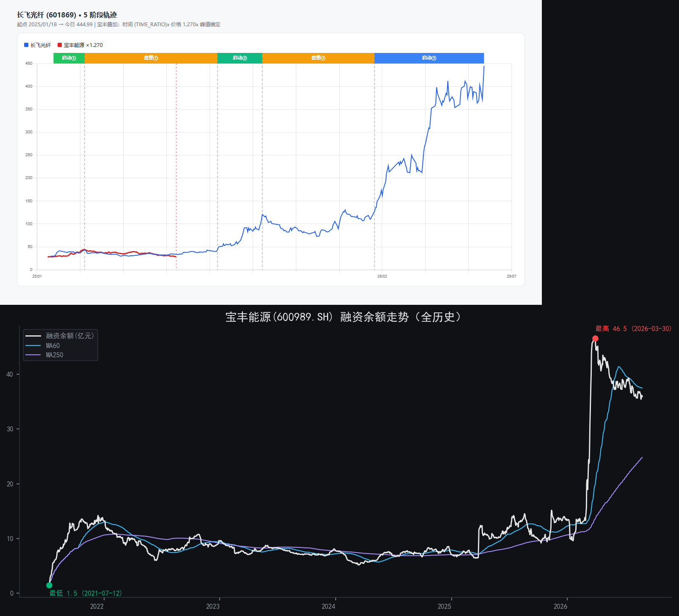Click the 300 label on price axis
679x616 pixels.
(29, 132)
